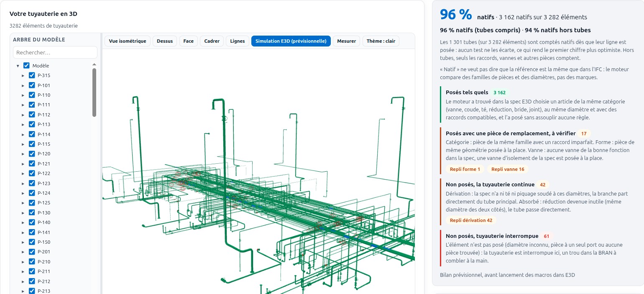This screenshot has height=294, width=644.
Task: Expand the P-115 tree node
Action: (23, 144)
